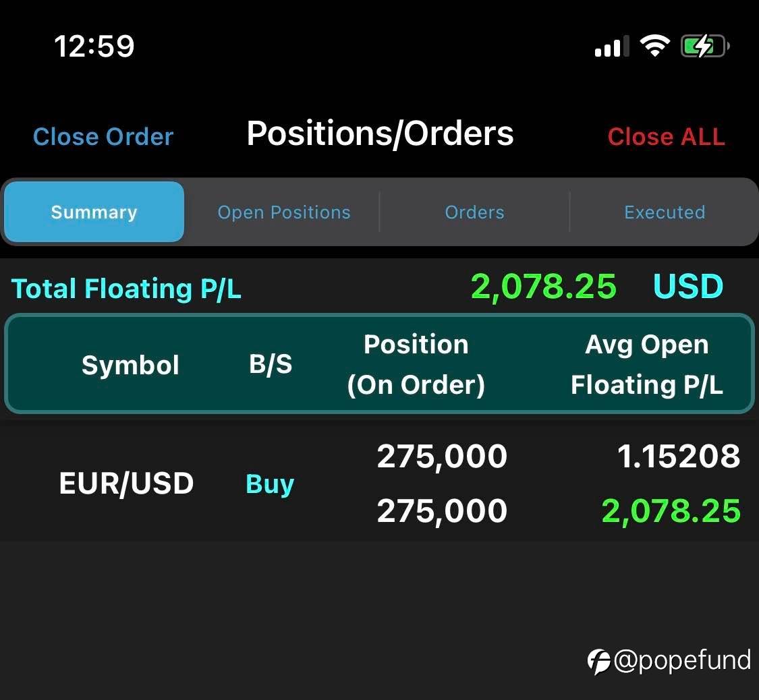This screenshot has height=700, width=759.
Task: Tap the logo beside @popefund watermark
Action: click(598, 662)
